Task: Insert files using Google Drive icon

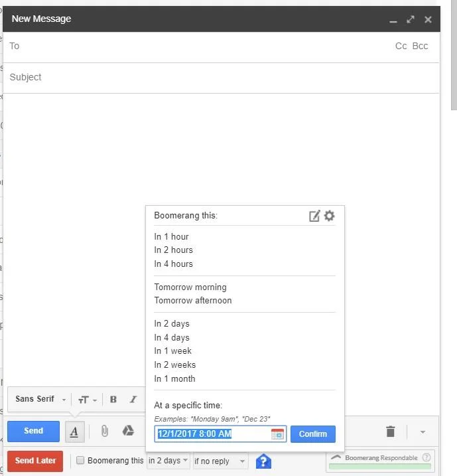Action: tap(128, 432)
